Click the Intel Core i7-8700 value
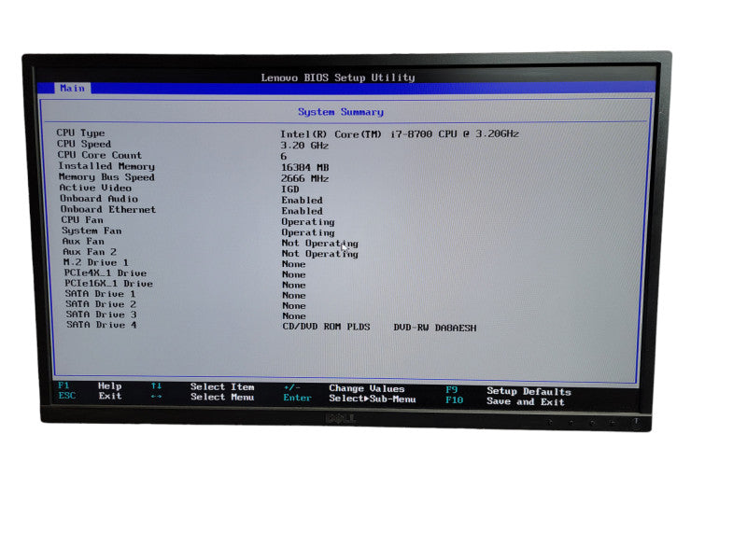This screenshot has width=747, height=560. pos(400,134)
